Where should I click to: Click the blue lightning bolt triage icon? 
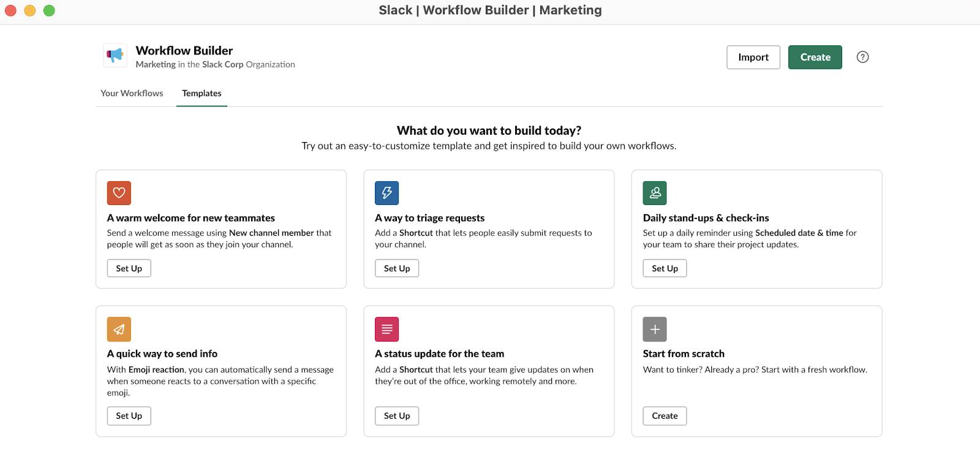pos(387,193)
